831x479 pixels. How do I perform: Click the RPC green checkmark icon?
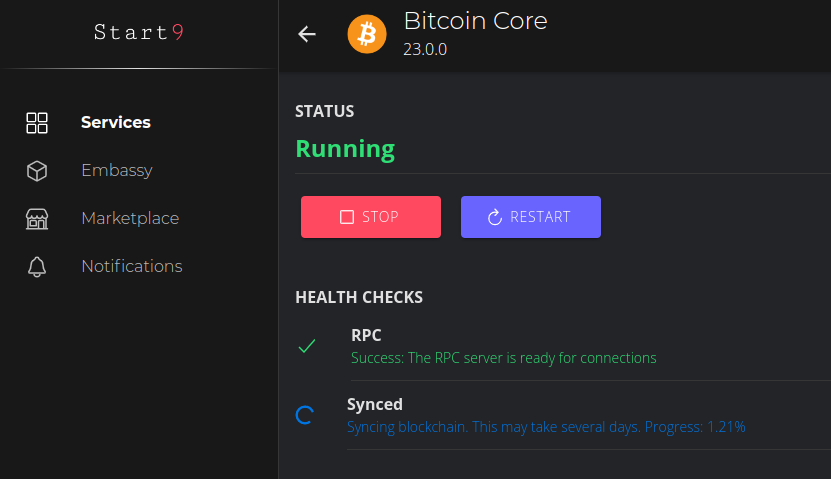pos(307,346)
